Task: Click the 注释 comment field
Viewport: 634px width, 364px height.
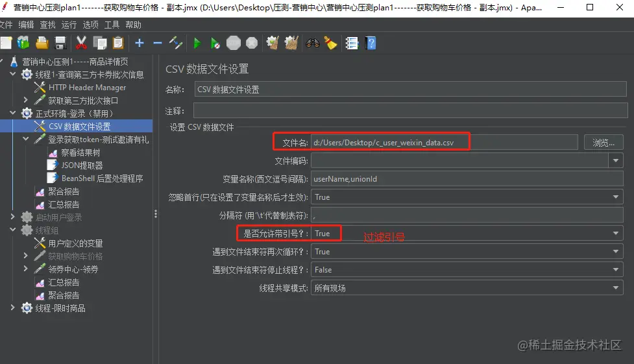Action: point(410,110)
